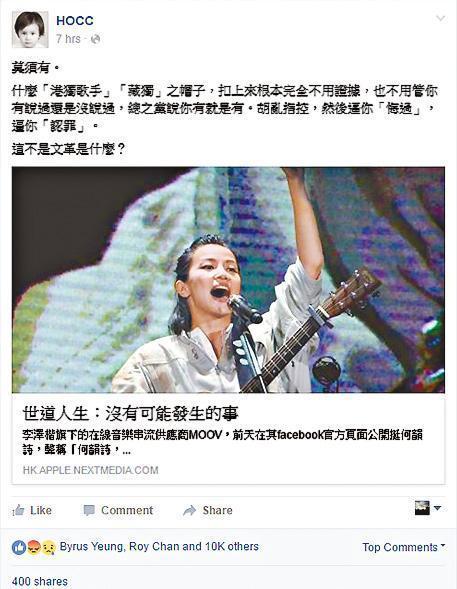Click the Share arrow icon
The image size is (457, 589).
190,510
